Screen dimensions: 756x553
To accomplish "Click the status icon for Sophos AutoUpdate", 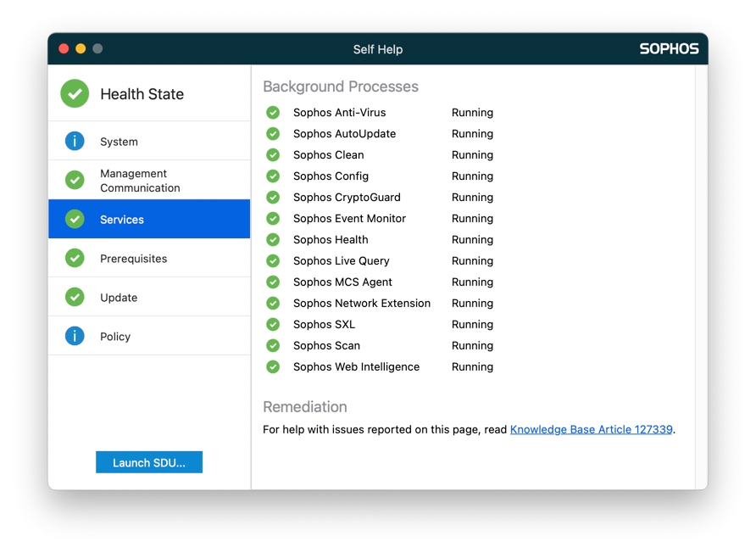I will click(273, 134).
